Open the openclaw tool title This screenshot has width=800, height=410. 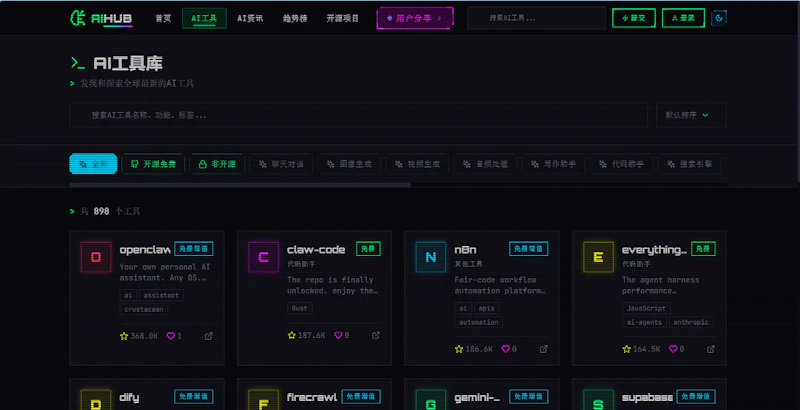(145, 250)
